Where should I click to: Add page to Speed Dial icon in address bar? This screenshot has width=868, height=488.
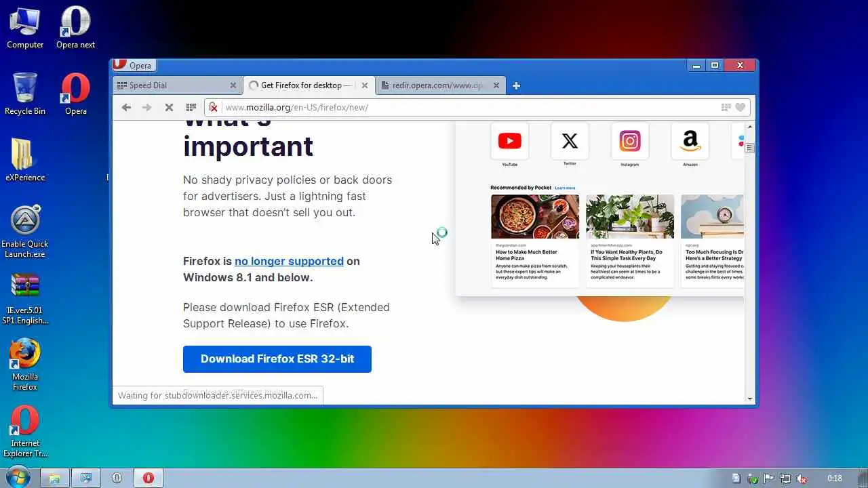(x=726, y=107)
